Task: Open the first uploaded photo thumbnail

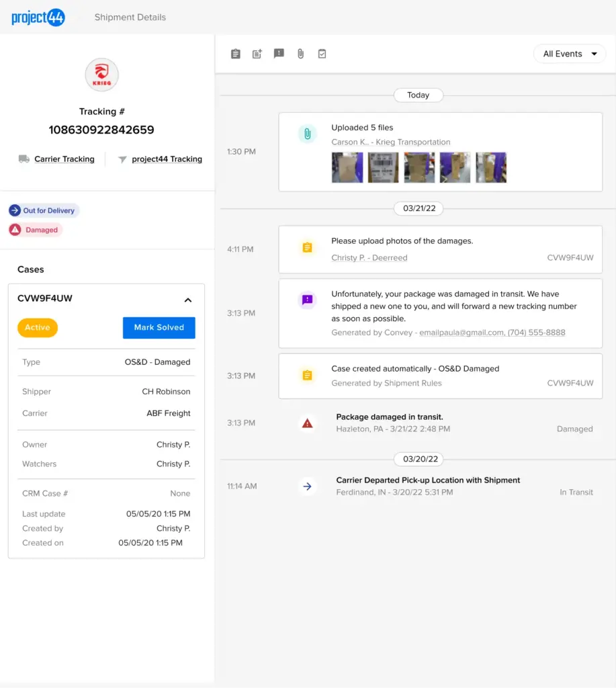Action: [347, 167]
